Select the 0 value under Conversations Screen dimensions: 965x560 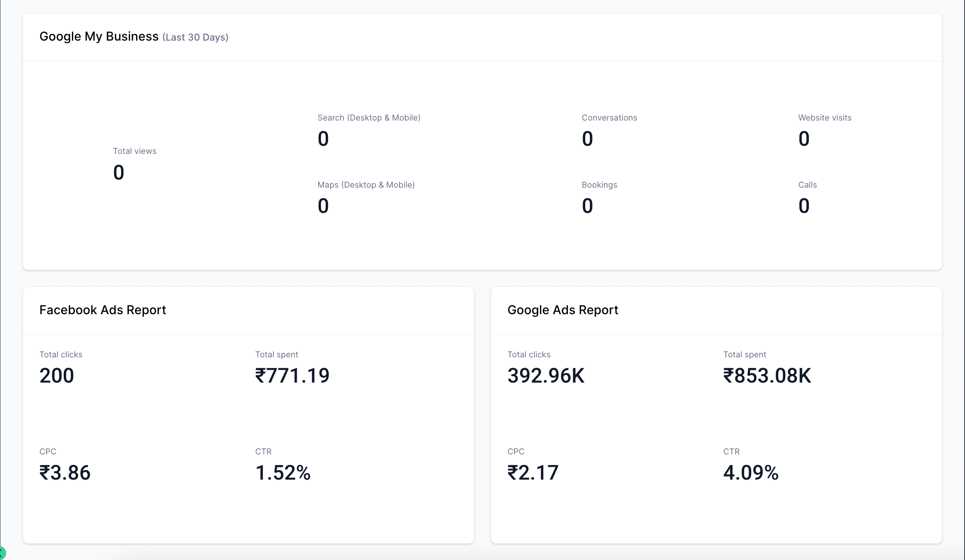pos(587,139)
